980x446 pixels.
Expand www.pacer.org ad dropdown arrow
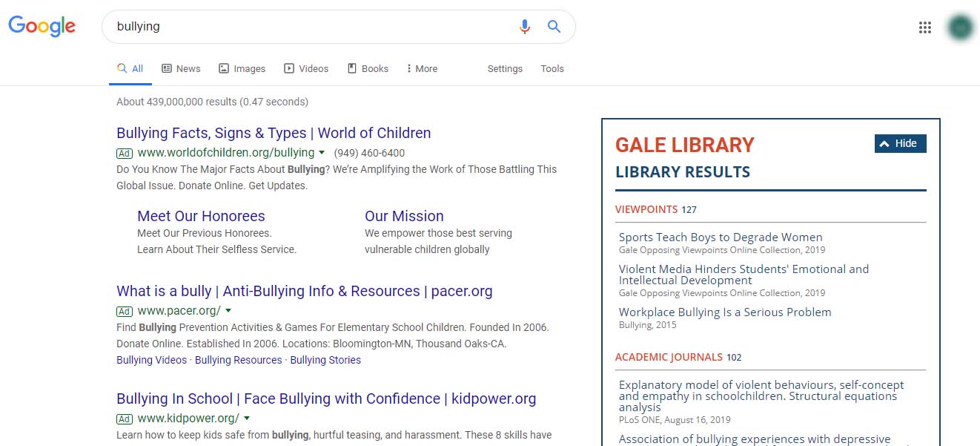(x=228, y=311)
